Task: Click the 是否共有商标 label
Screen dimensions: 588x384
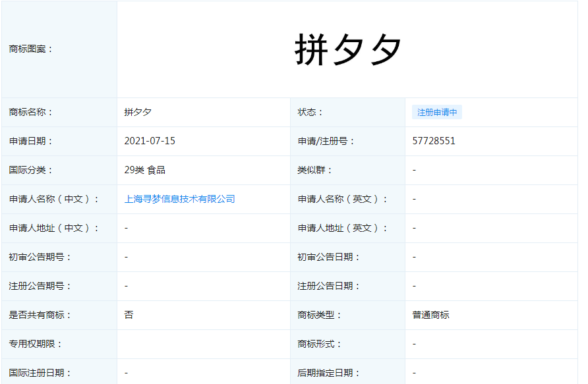Action: coord(40,315)
